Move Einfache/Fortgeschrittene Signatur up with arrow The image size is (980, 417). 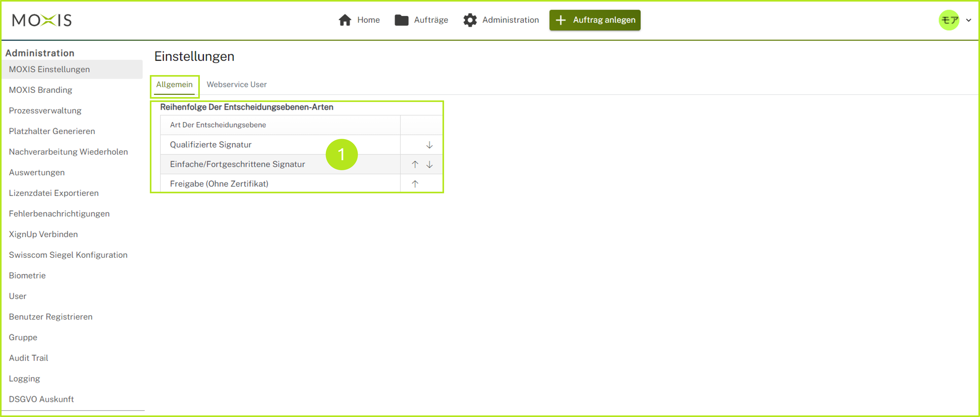pos(415,164)
